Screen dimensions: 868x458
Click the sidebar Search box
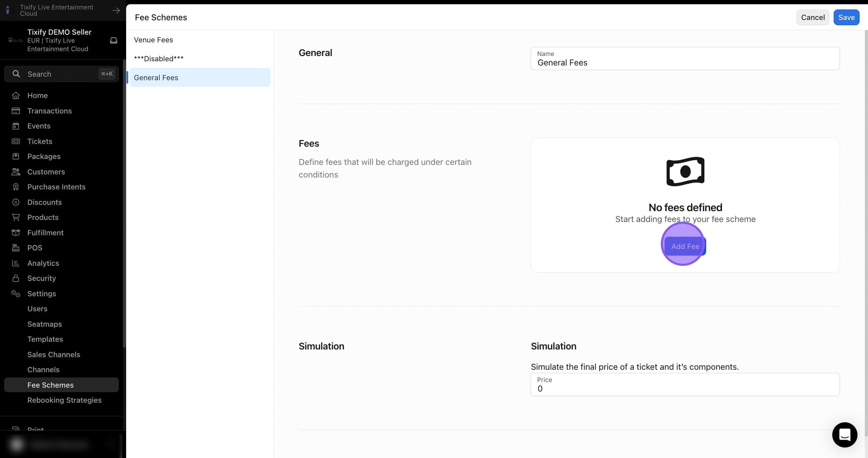tap(61, 74)
